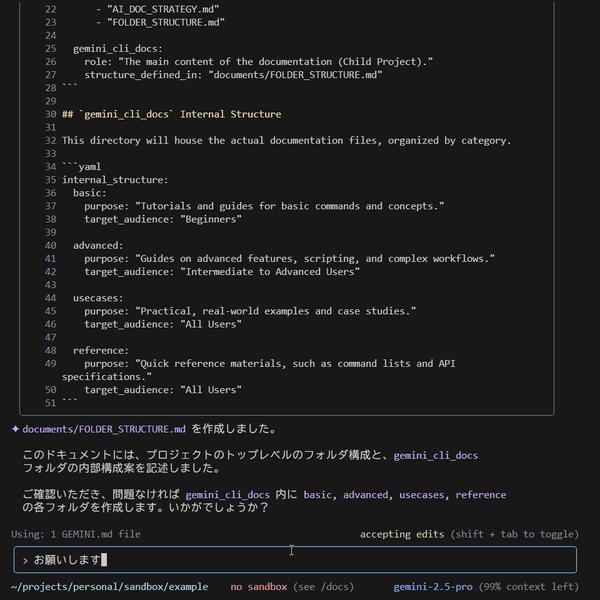Click the 'reference:' key on line 48

click(101, 350)
